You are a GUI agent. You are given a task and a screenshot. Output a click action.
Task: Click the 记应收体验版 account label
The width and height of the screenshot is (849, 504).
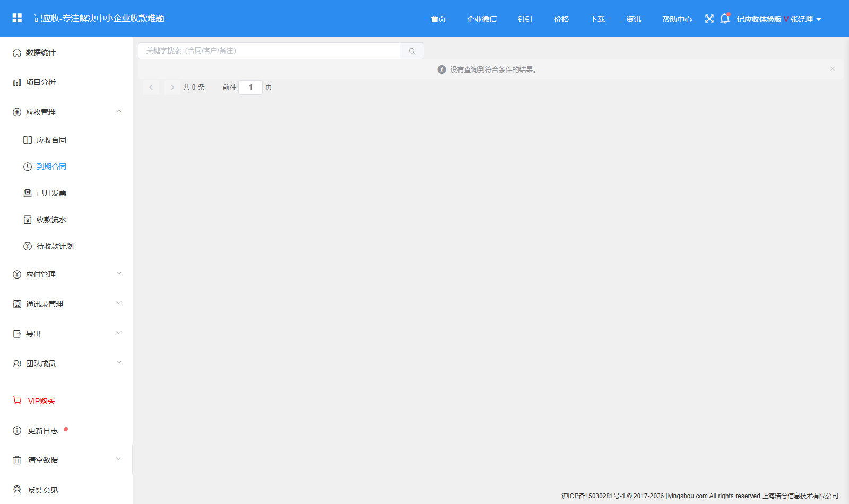pyautogui.click(x=759, y=19)
